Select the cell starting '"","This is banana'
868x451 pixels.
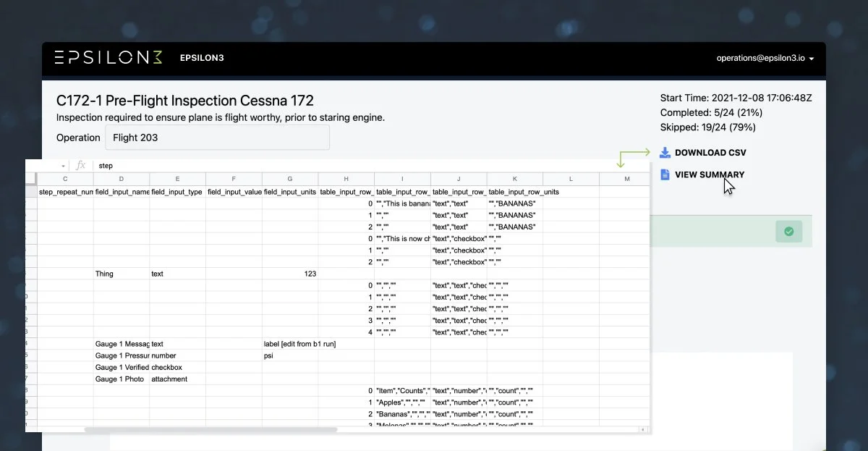point(403,203)
